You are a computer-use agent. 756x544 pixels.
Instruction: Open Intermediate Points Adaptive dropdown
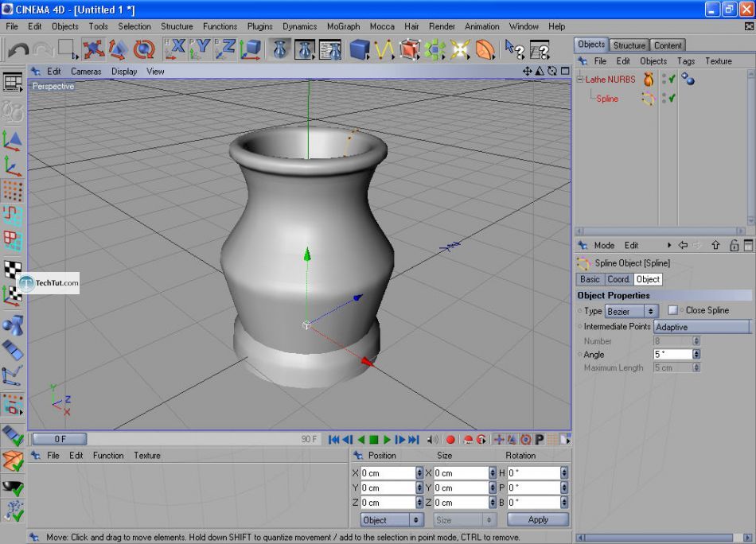click(x=702, y=327)
